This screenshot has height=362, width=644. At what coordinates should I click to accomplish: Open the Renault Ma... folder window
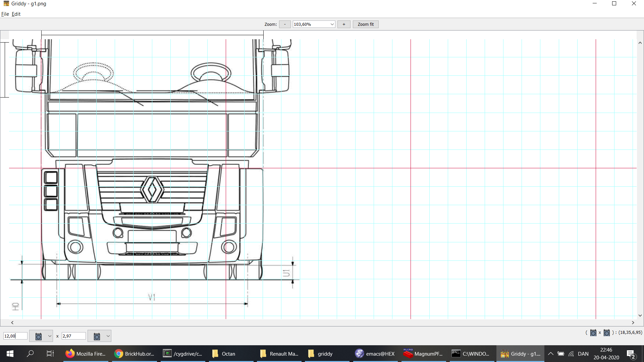pos(280,354)
